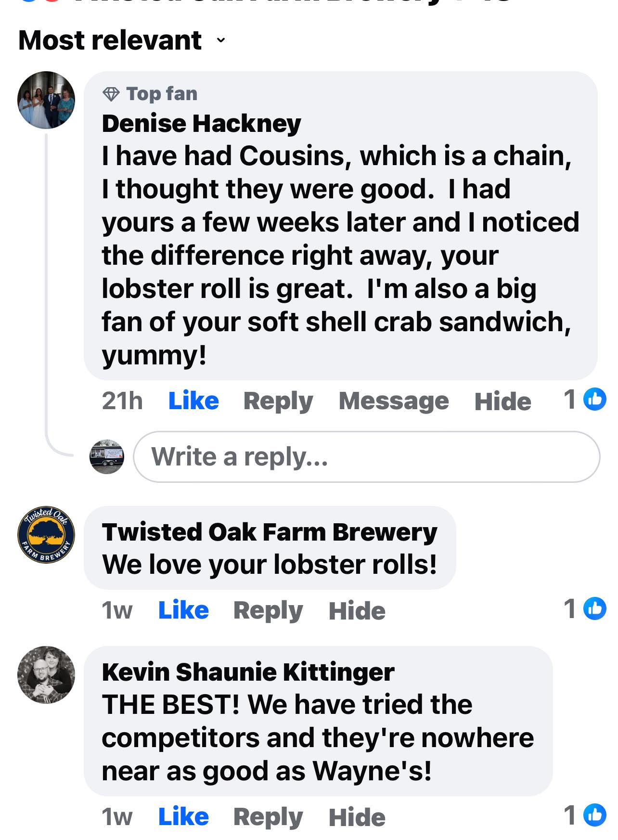Focus the Write a reply field

pos(367,457)
